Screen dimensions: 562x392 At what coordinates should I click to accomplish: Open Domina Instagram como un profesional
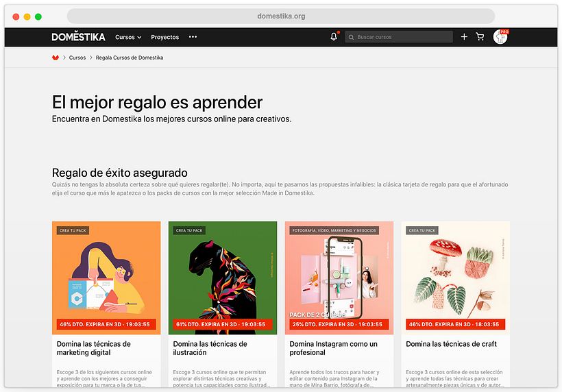pos(333,348)
